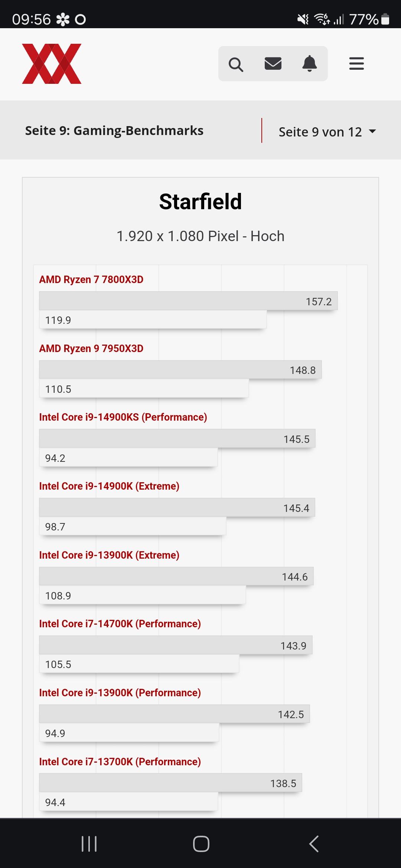Tap the 108.9 bar for i9-13900K Extreme
The width and height of the screenshot is (401, 868).
point(142,595)
